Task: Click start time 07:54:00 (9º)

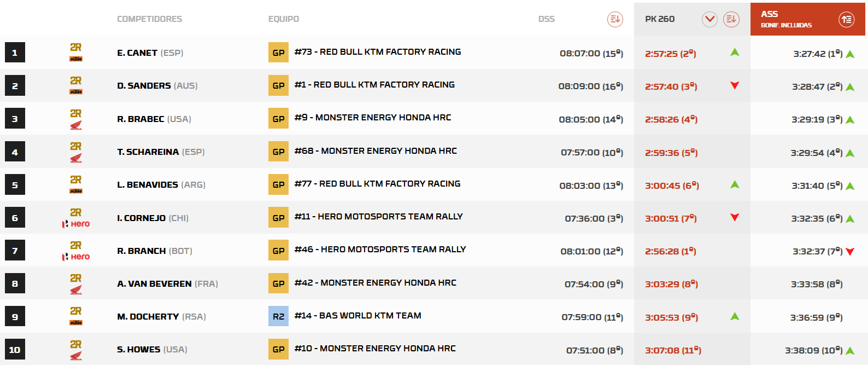Action: (594, 284)
